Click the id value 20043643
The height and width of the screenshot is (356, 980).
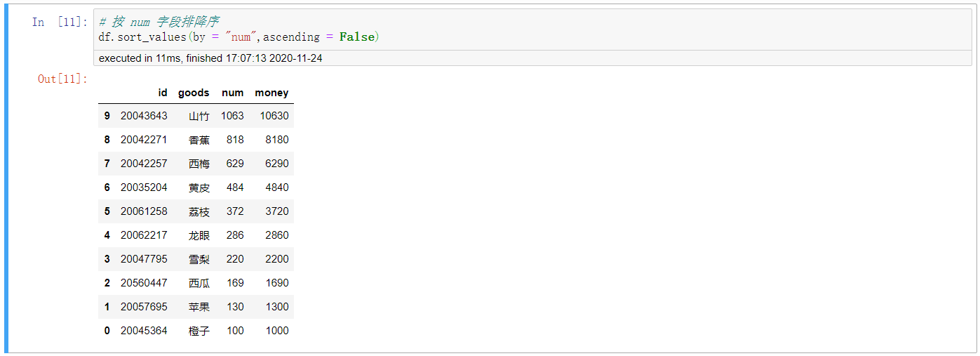click(x=144, y=116)
